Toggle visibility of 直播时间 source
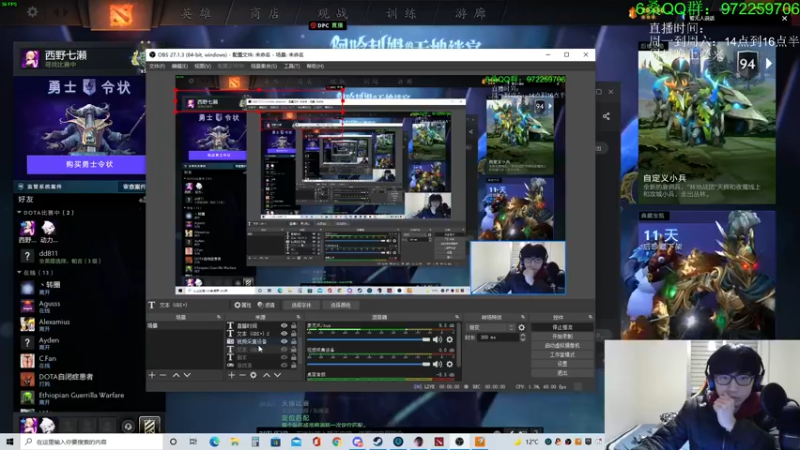 [284, 326]
